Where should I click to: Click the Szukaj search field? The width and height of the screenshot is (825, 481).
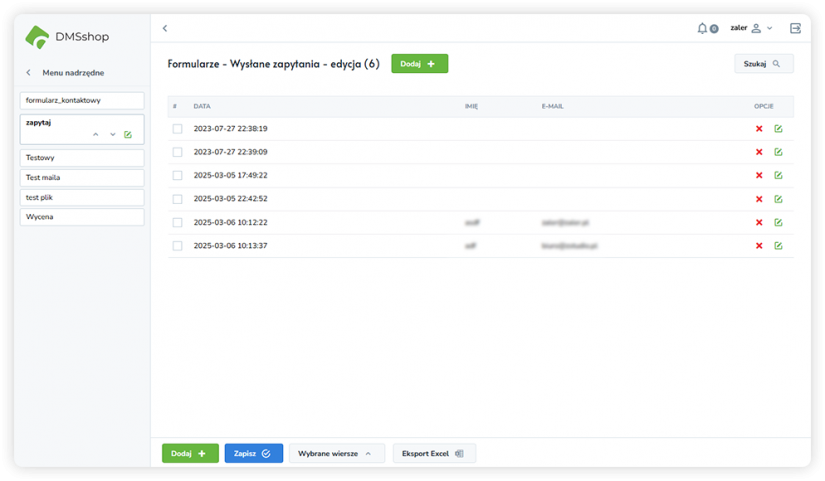pyautogui.click(x=763, y=64)
